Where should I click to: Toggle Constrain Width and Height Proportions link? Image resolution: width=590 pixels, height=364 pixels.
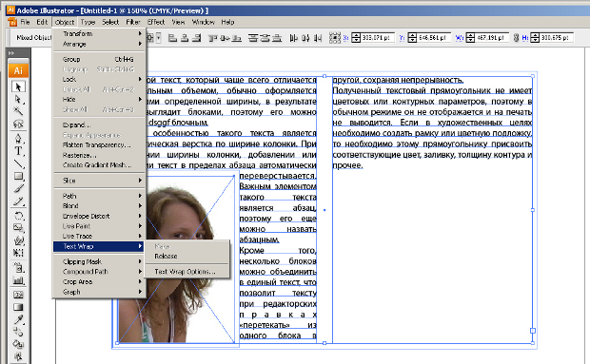tap(516, 38)
